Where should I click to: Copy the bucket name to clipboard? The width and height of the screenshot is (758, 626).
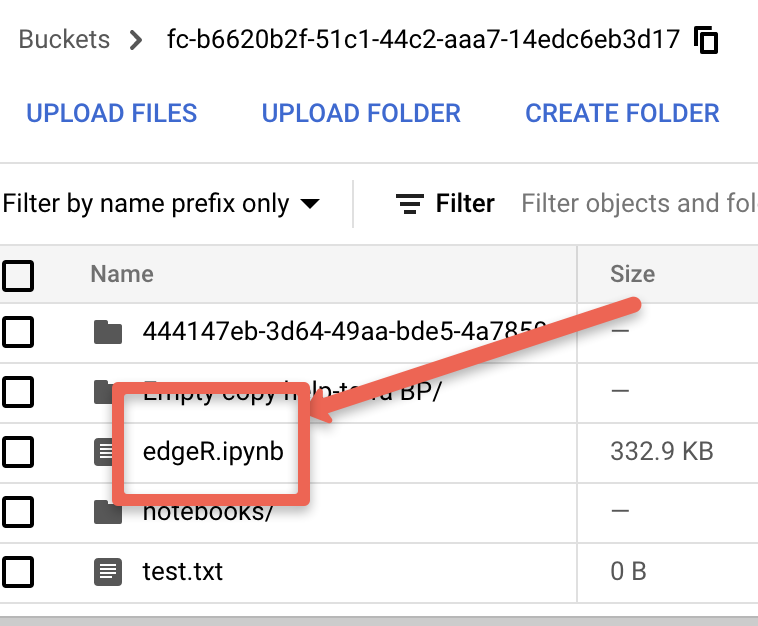coord(707,41)
